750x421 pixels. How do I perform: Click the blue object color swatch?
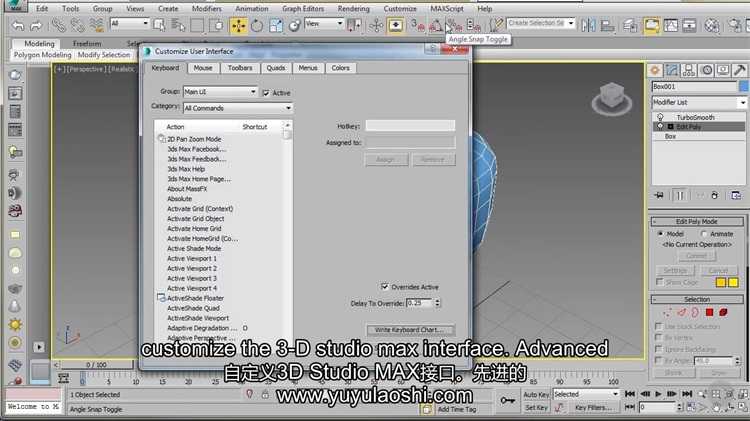point(744,87)
